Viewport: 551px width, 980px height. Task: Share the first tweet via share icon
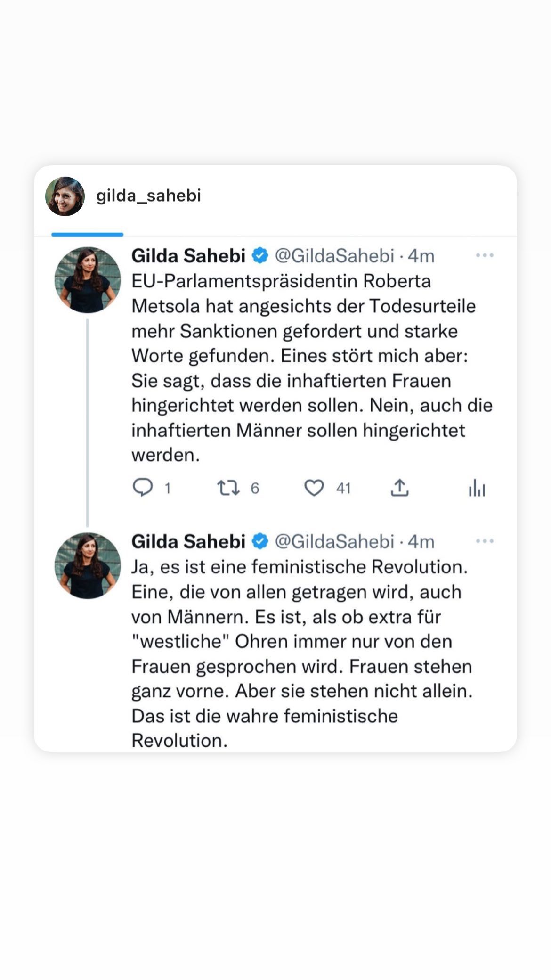399,488
